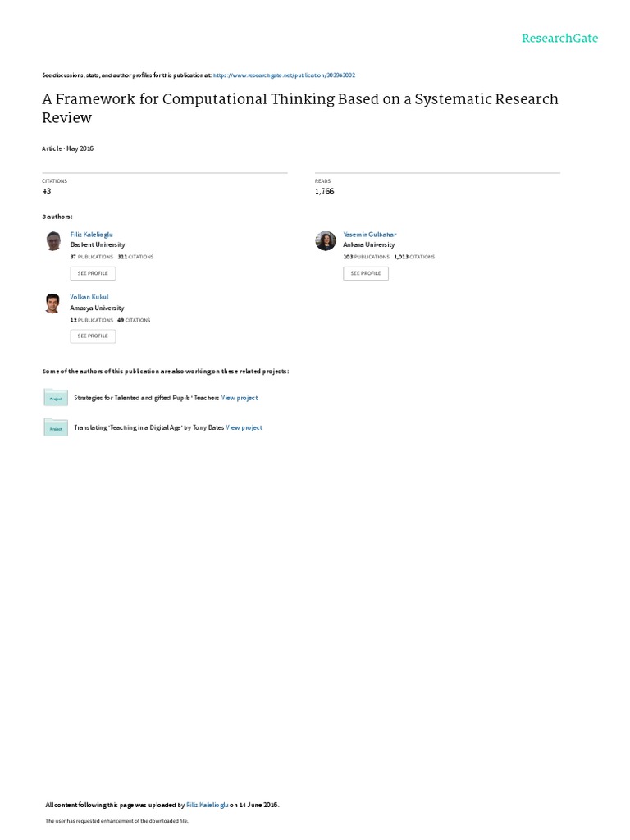
Task: Click the reads count 1,766
Action: (x=325, y=191)
